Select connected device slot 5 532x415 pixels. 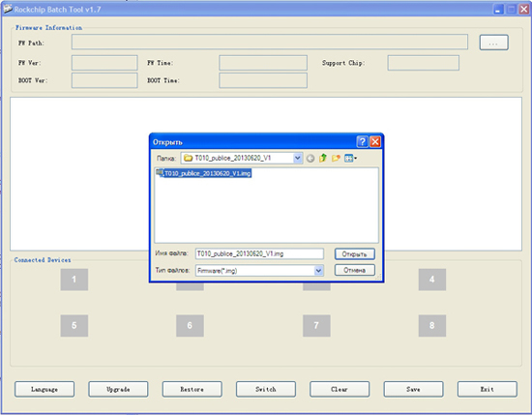(74, 326)
